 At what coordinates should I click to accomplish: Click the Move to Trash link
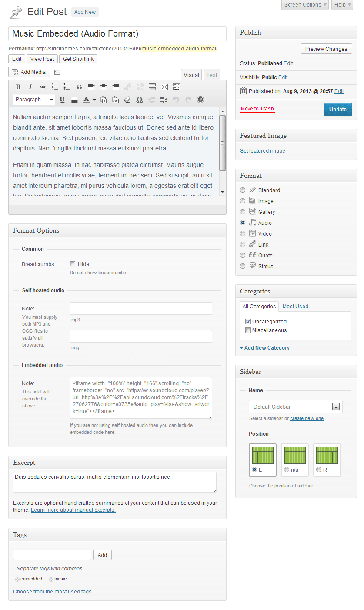[x=257, y=109]
